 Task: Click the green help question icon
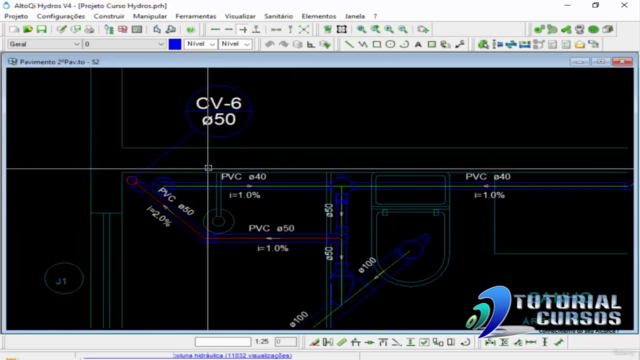(x=191, y=29)
